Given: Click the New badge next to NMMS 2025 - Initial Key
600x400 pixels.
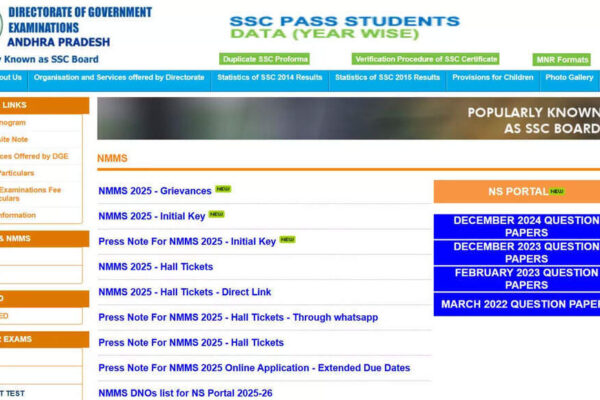Looking at the screenshot, I should (216, 214).
